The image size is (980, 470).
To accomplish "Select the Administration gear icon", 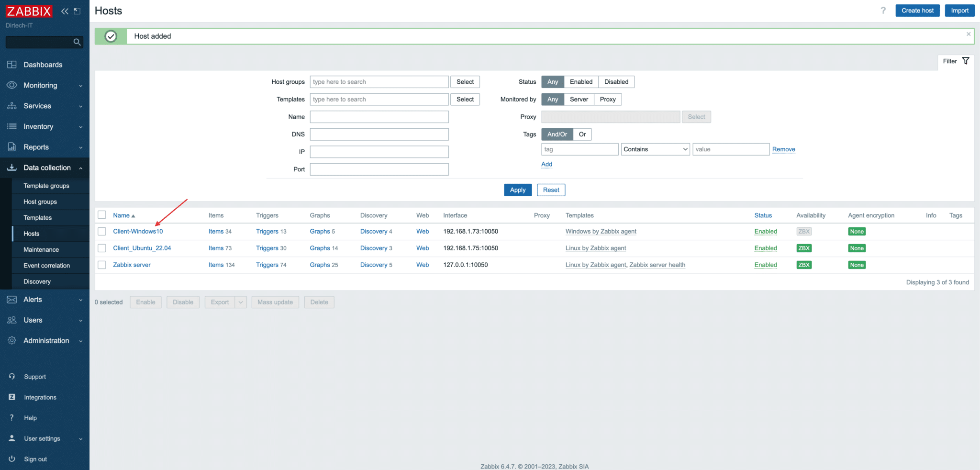I will (12, 340).
